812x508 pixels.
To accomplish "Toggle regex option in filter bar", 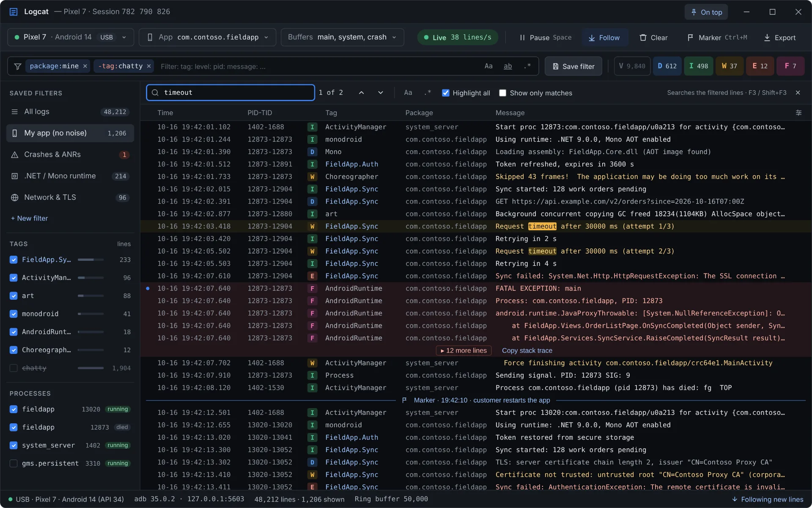I will coord(527,66).
